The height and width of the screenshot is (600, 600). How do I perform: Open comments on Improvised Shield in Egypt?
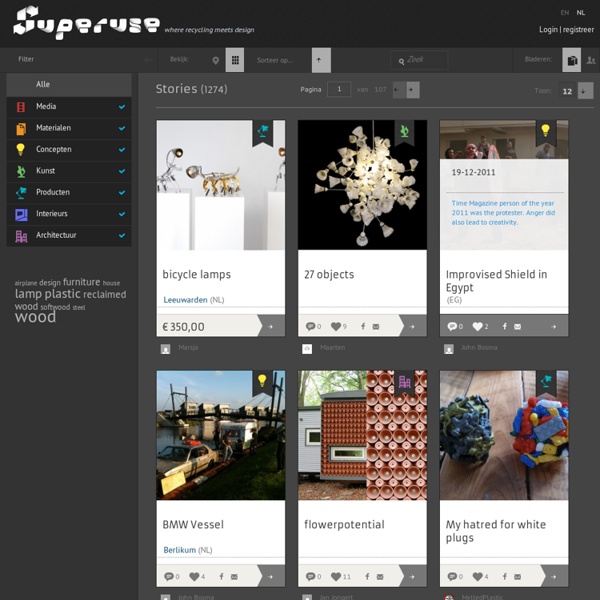pos(452,326)
